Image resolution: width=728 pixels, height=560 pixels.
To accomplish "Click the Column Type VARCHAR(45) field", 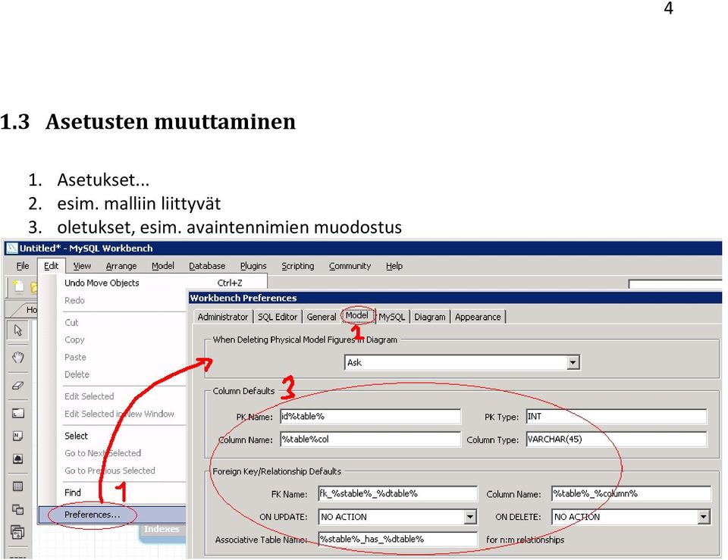I will 617,439.
